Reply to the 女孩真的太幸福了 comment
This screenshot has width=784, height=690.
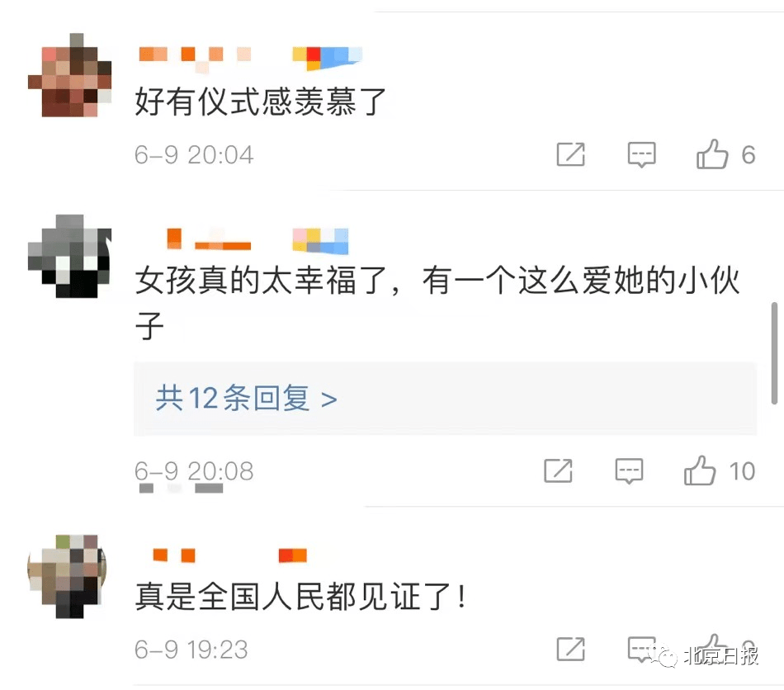(629, 470)
